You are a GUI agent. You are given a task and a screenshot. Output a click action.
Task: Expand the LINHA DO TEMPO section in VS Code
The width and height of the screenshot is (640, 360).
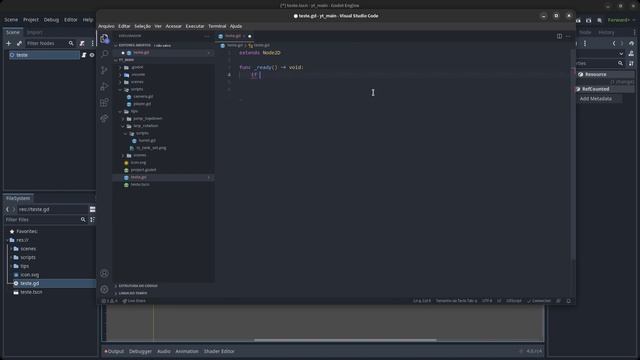[133, 293]
